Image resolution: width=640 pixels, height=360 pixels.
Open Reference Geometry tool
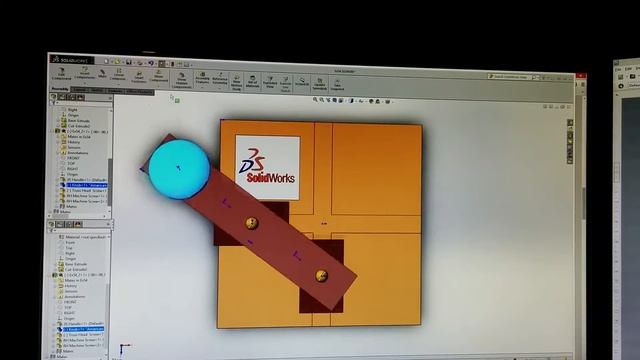(x=220, y=79)
